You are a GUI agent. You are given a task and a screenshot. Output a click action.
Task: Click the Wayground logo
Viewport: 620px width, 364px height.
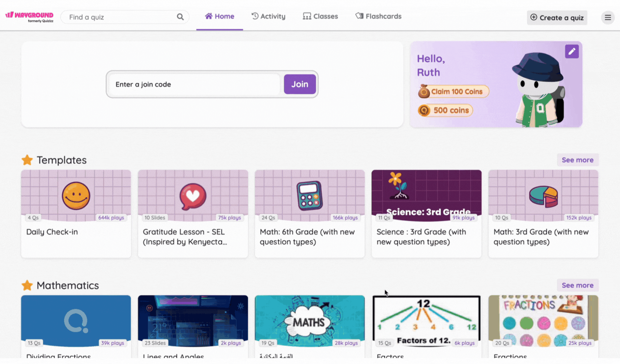tap(29, 17)
